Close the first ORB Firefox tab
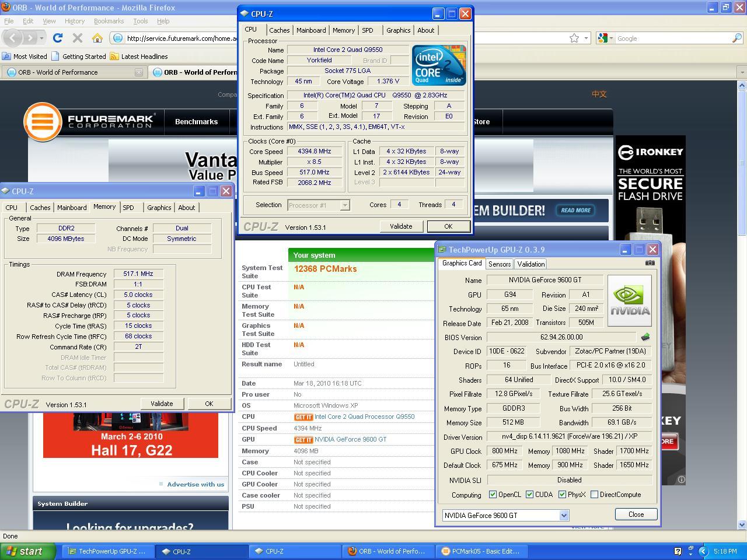 click(138, 72)
